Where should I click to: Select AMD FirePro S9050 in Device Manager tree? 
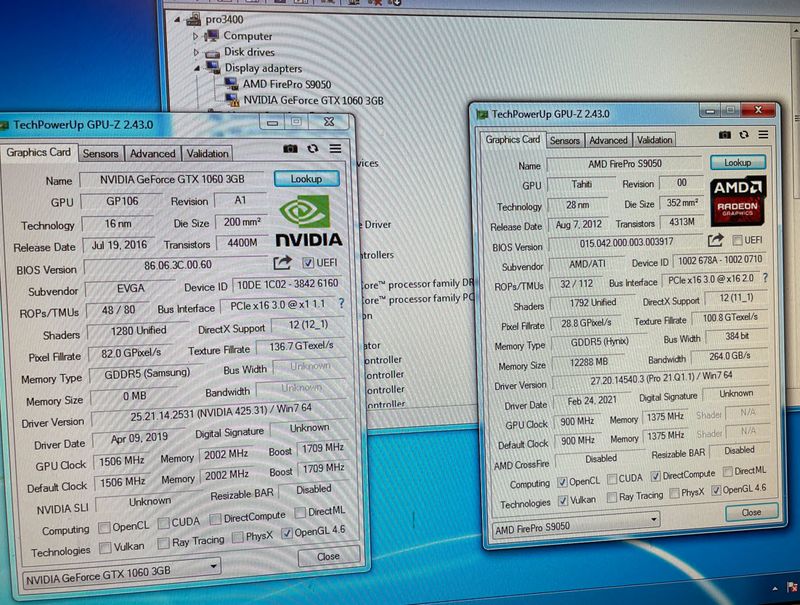click(287, 84)
